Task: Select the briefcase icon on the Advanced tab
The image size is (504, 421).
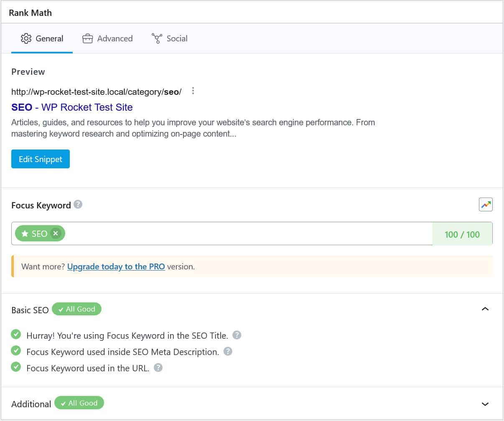Action: (x=87, y=38)
